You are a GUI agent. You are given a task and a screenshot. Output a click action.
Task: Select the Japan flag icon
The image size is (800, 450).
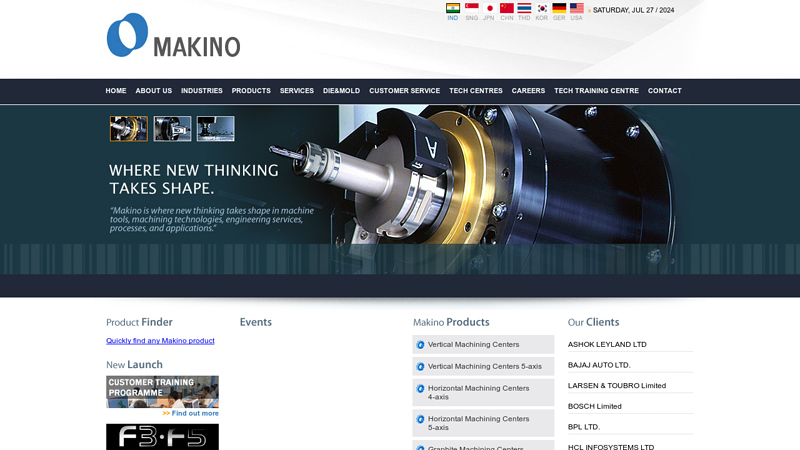click(x=489, y=8)
